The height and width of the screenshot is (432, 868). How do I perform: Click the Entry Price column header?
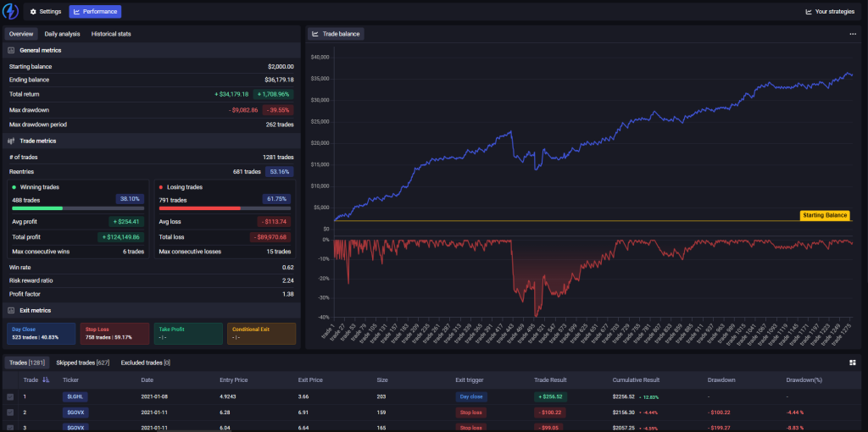[234, 380]
